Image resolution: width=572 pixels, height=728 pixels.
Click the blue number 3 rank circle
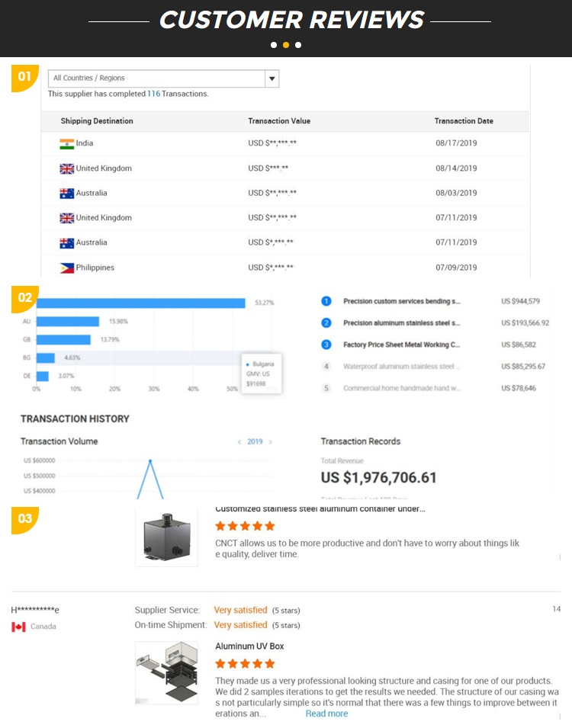point(326,345)
